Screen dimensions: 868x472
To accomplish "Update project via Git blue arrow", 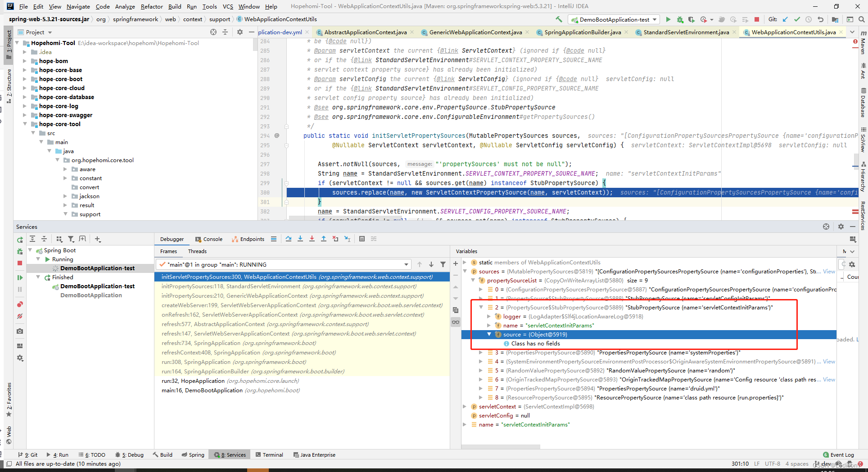I will pyautogui.click(x=785, y=19).
